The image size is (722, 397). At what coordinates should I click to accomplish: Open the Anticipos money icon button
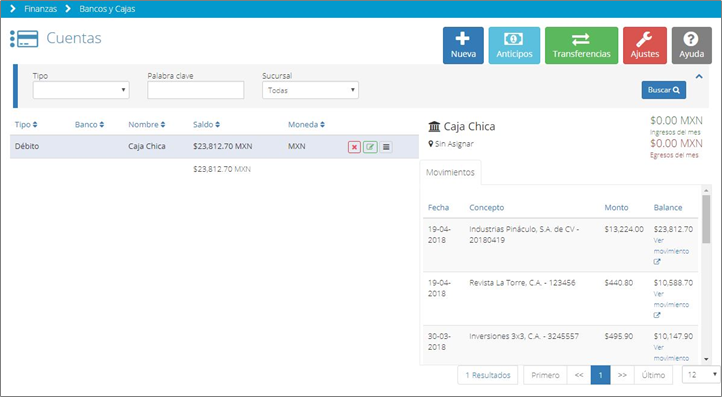point(514,46)
